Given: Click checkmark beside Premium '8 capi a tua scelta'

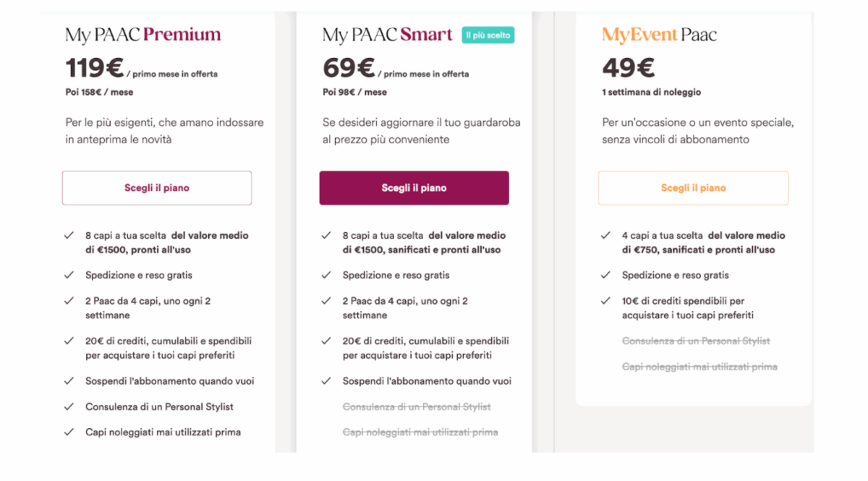Looking at the screenshot, I should tap(69, 236).
